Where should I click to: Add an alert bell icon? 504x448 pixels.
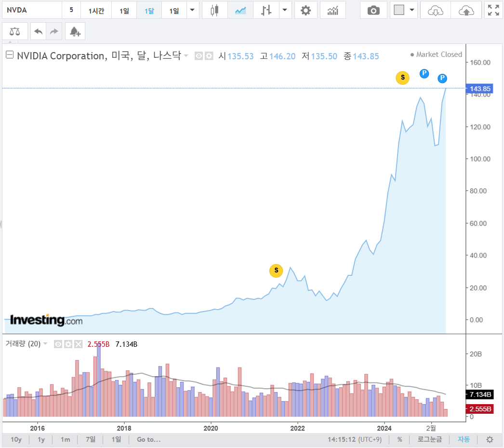coord(75,31)
